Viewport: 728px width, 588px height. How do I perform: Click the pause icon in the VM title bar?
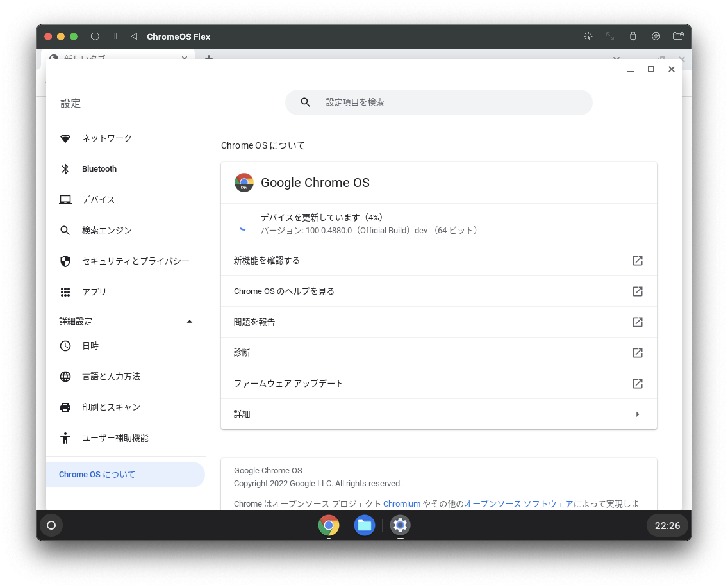115,36
